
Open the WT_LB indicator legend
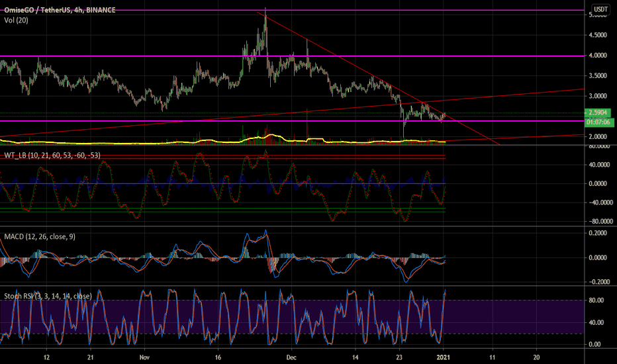click(52, 156)
